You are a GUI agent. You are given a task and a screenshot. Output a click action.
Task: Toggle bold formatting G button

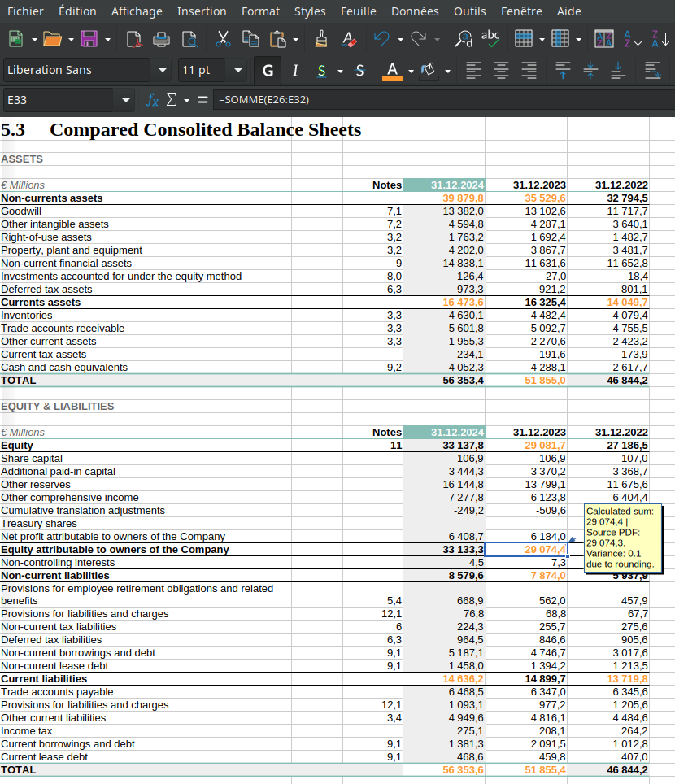point(268,71)
